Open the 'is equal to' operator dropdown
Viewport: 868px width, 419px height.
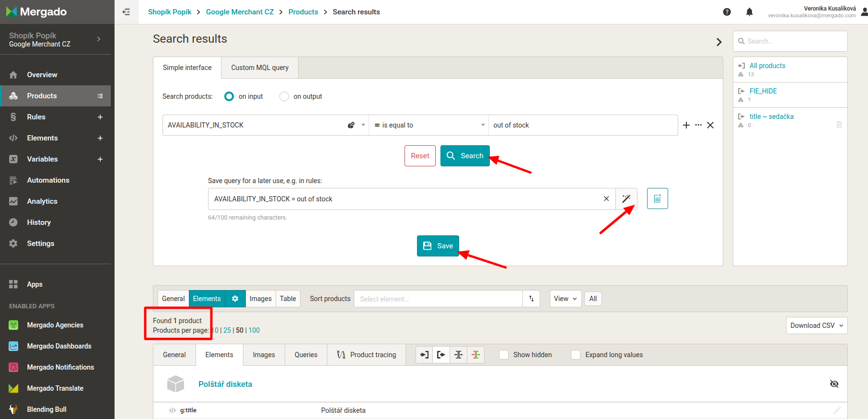coord(428,125)
